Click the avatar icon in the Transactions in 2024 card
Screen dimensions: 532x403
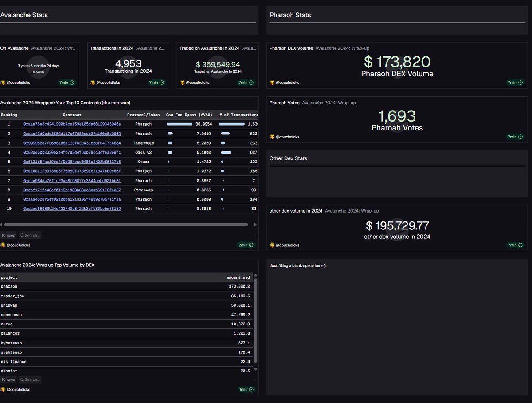pyautogui.click(x=93, y=83)
